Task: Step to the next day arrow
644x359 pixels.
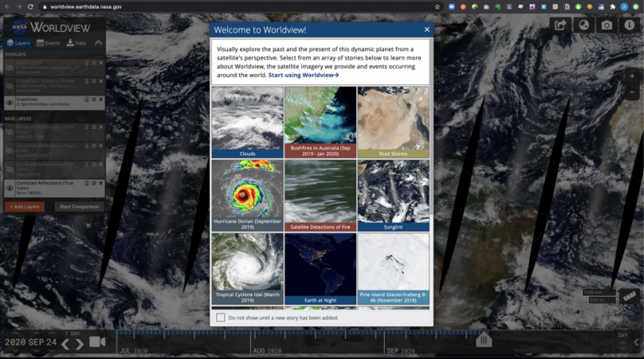Action: (80, 344)
